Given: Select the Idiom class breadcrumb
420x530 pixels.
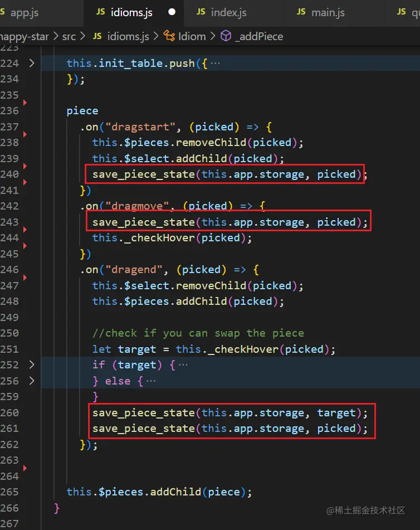Looking at the screenshot, I should coord(192,37).
